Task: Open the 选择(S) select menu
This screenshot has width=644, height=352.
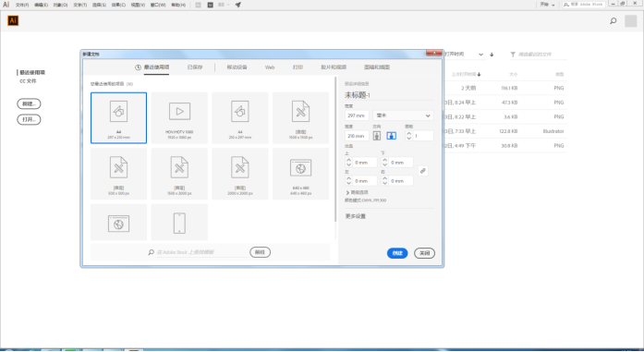Action: (x=99, y=5)
